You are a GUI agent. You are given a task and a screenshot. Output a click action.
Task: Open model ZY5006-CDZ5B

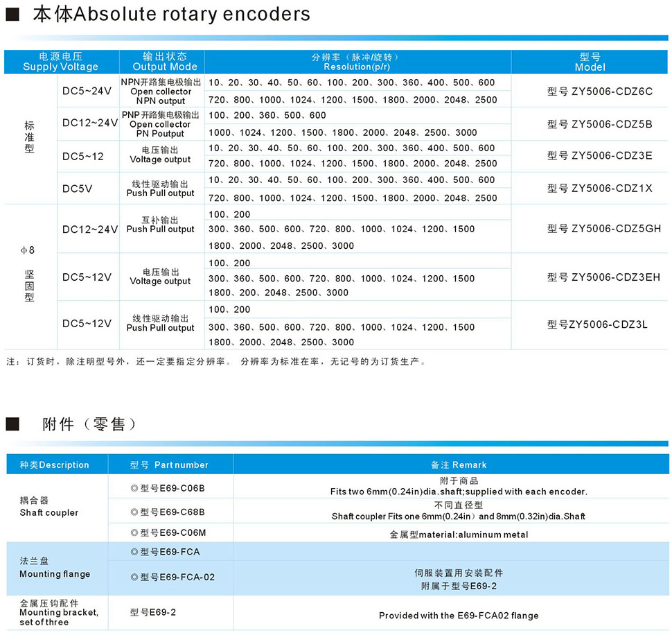[600, 124]
